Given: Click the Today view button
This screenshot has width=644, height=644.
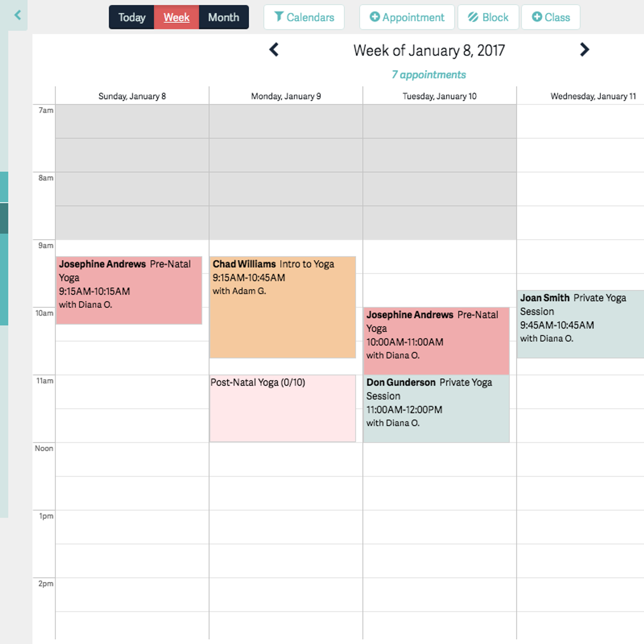Looking at the screenshot, I should click(132, 17).
